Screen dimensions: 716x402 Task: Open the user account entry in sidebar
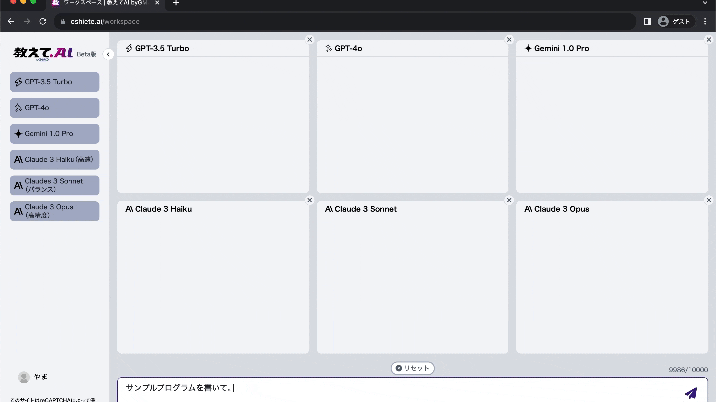pyautogui.click(x=33, y=377)
